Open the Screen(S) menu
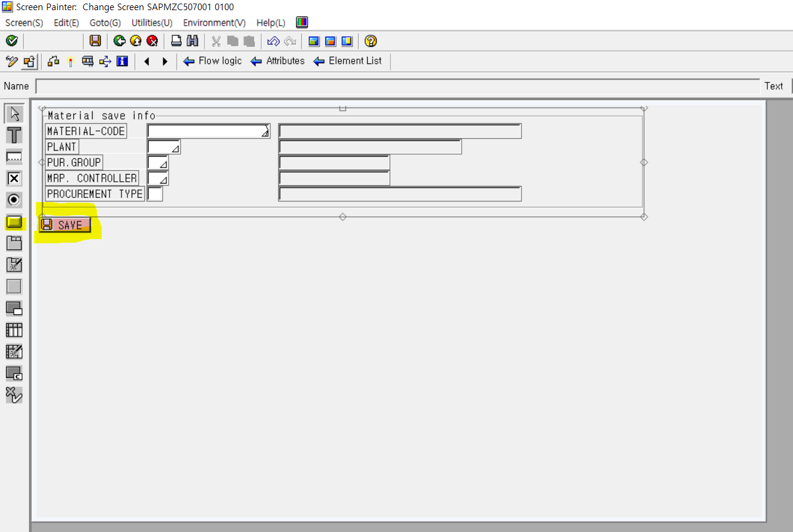The image size is (793, 532). (24, 23)
